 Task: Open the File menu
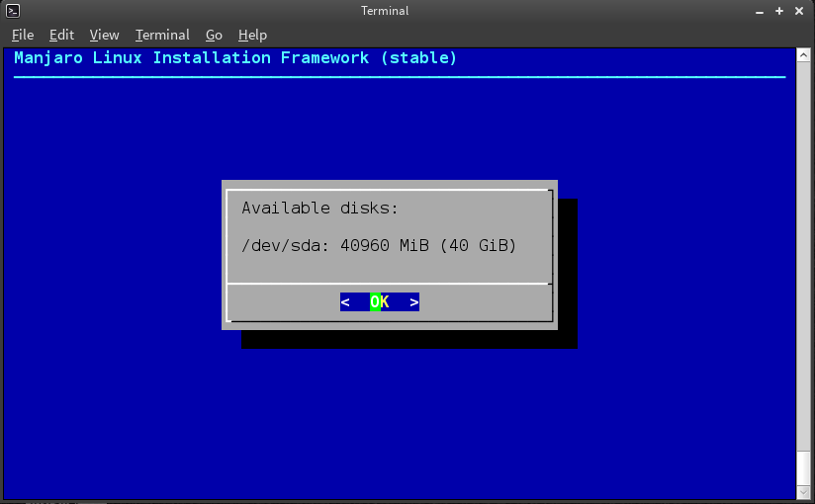(23, 35)
